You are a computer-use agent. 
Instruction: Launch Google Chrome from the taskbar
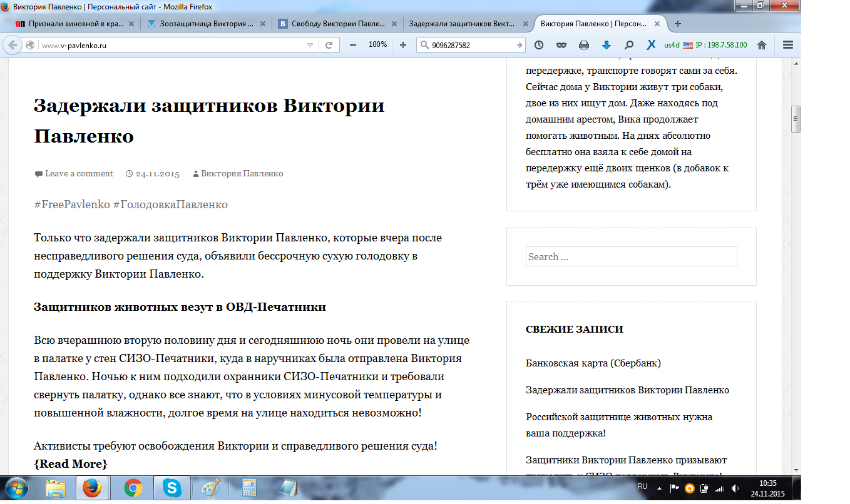133,488
